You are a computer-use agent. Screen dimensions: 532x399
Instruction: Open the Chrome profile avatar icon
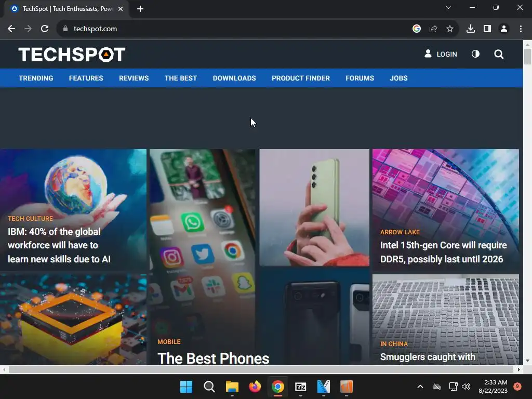(504, 29)
